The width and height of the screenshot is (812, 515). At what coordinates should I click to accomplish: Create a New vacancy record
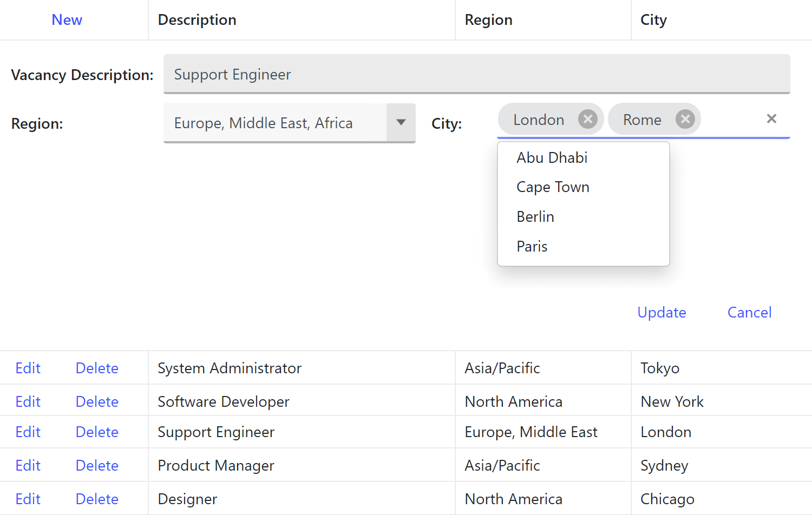point(67,20)
